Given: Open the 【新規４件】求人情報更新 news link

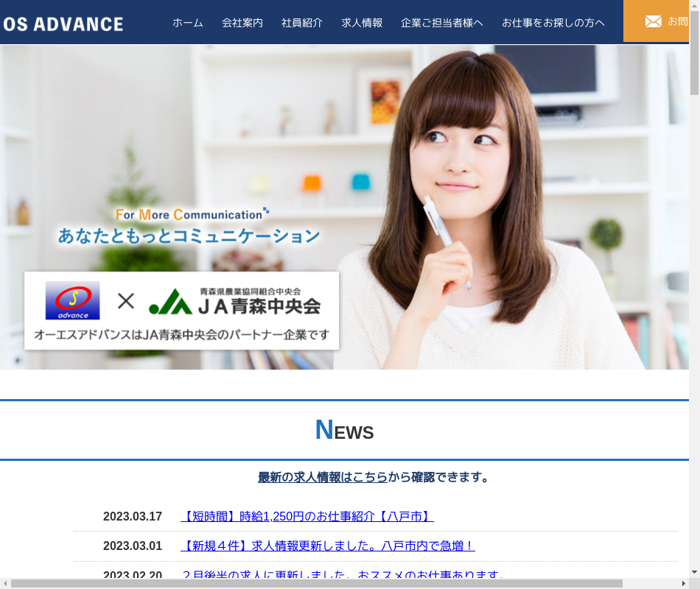Looking at the screenshot, I should (x=328, y=546).
